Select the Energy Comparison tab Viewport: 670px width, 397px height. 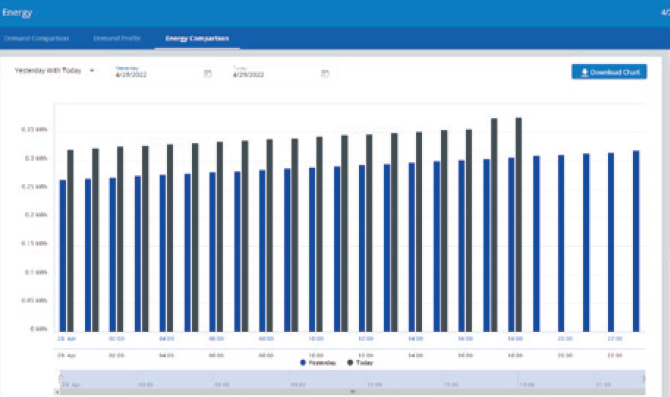tap(197, 38)
